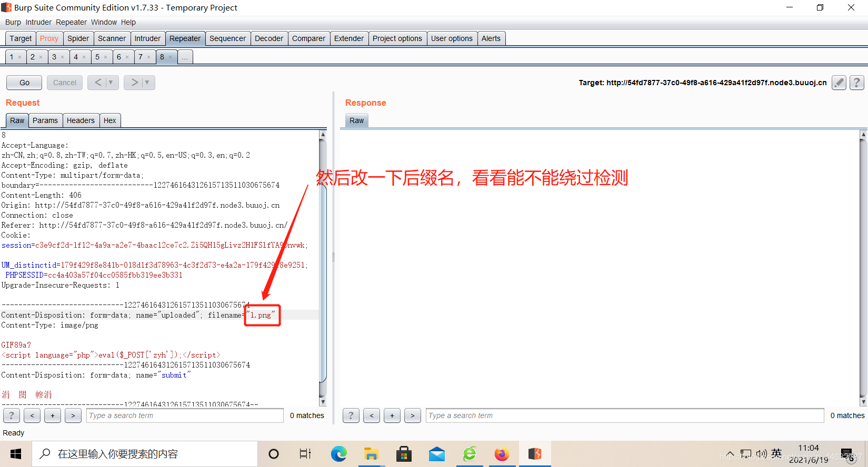Open Windows Start menu

click(x=16, y=454)
